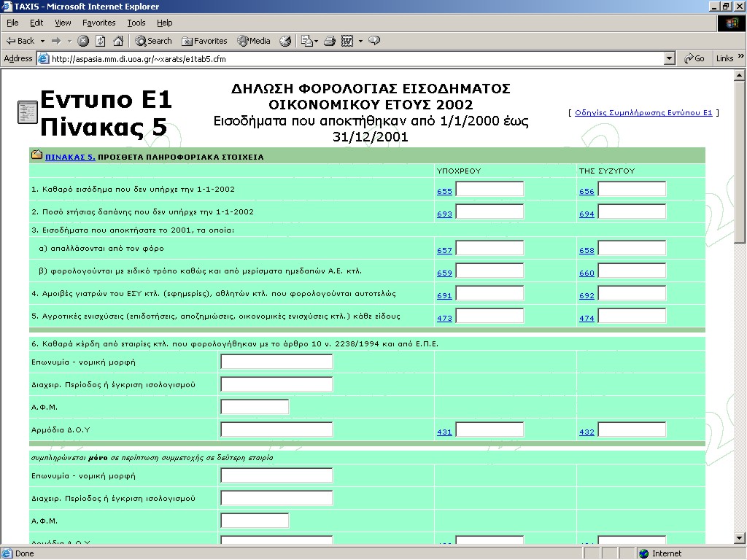Click the code 655 link
The height and width of the screenshot is (560, 747).
click(444, 192)
